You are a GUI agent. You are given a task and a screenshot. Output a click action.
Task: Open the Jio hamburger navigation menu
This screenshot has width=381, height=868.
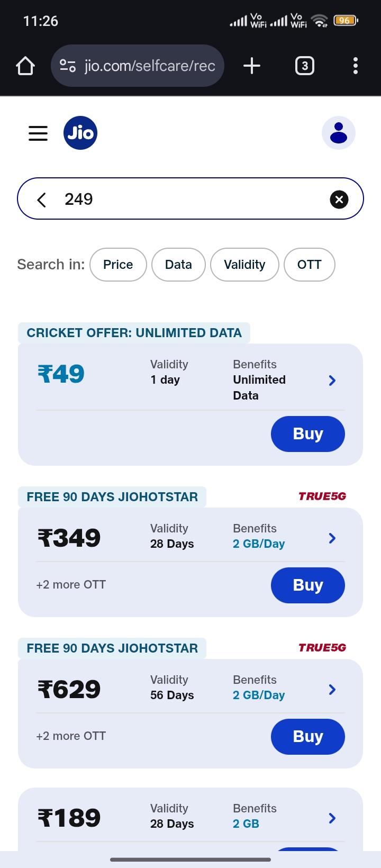[38, 133]
